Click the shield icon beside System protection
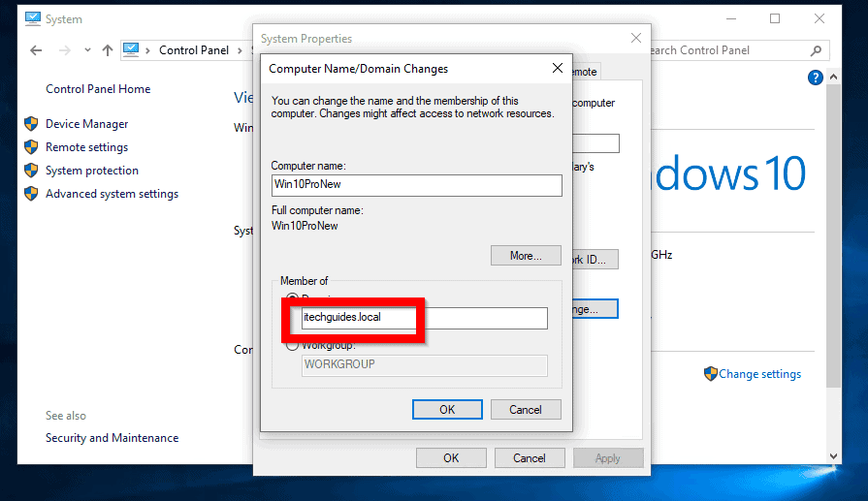 (x=32, y=170)
